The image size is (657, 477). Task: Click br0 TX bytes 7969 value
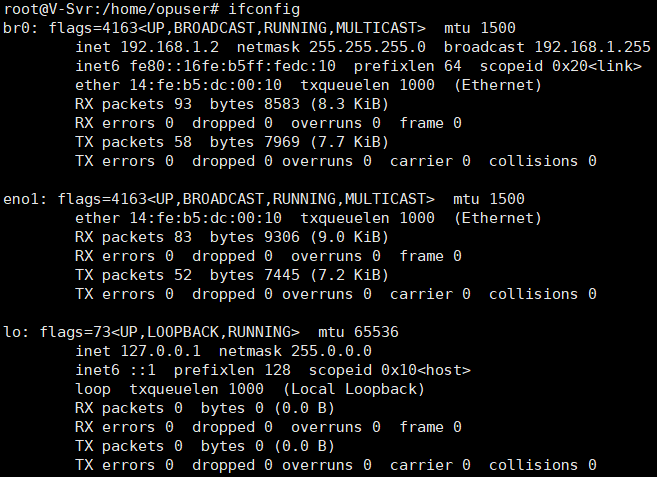[282, 142]
